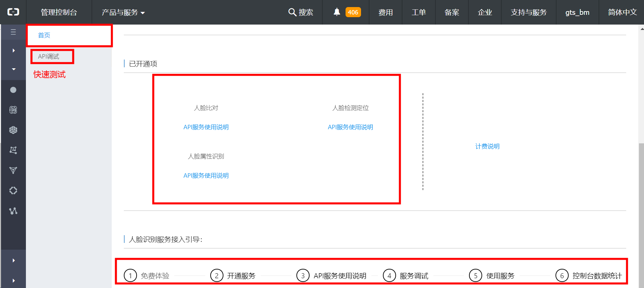The height and width of the screenshot is (288, 644).
Task: Open the stacked cubes sidebar icon
Action: pyautogui.click(x=13, y=130)
